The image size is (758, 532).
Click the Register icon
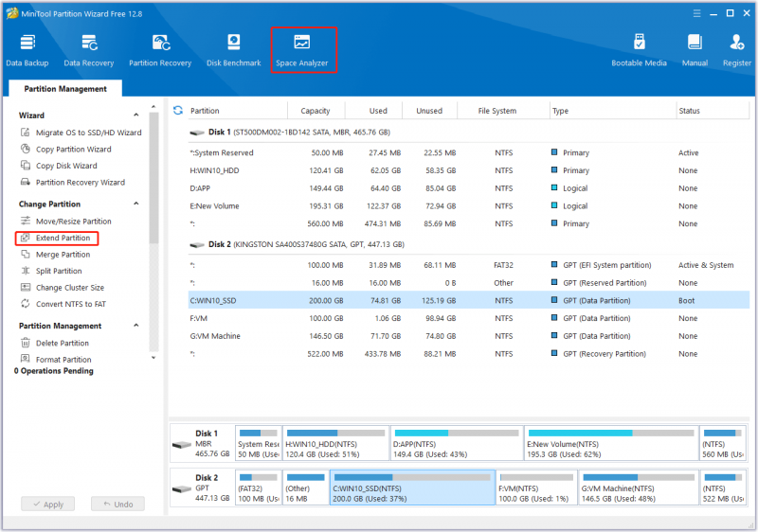click(x=737, y=50)
